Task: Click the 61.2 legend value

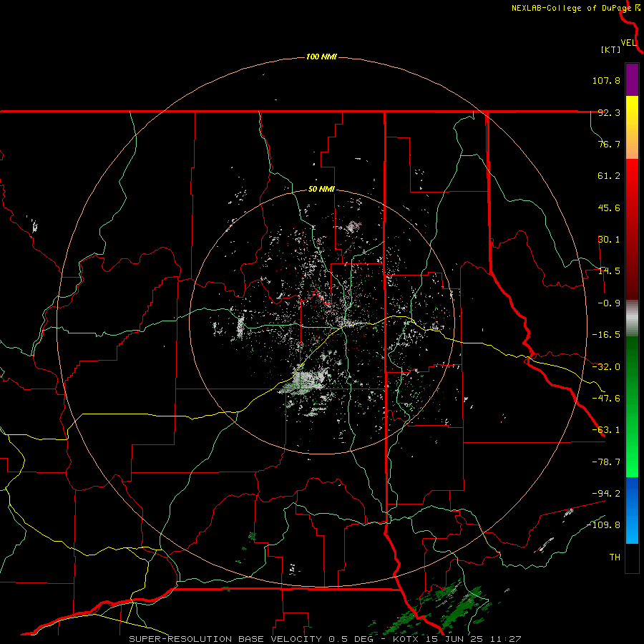Action: pos(609,176)
